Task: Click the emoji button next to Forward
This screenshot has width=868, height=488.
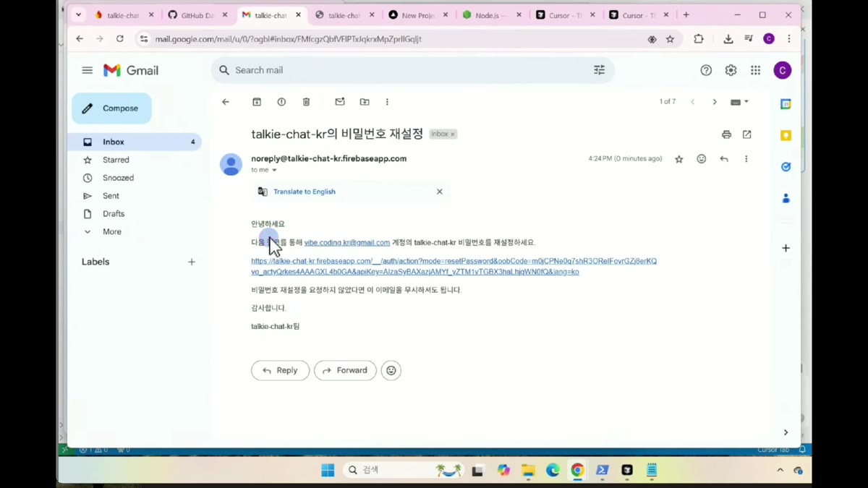Action: (x=391, y=370)
